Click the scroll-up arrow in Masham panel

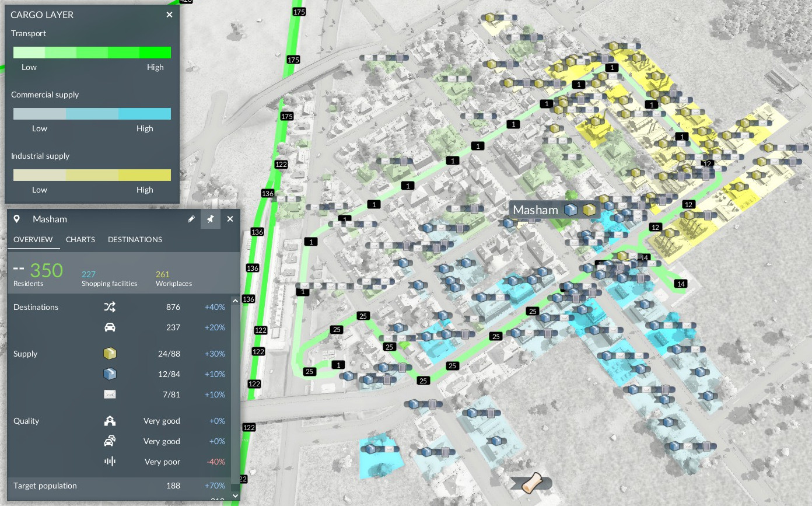click(x=236, y=301)
